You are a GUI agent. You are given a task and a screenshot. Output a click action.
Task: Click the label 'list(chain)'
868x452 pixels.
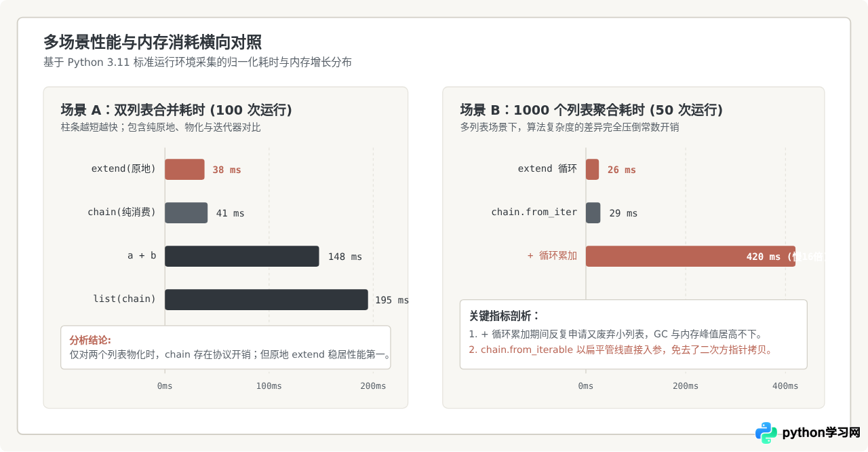[x=125, y=299]
